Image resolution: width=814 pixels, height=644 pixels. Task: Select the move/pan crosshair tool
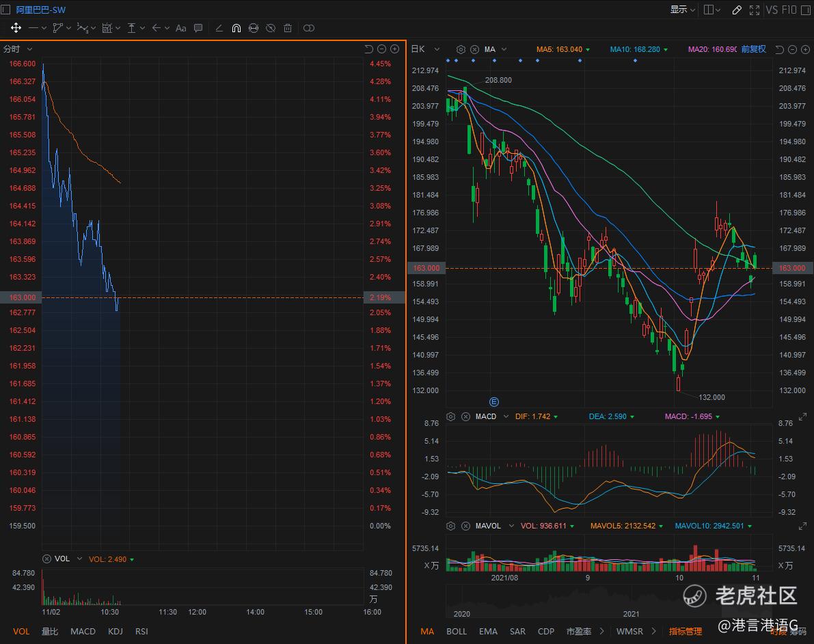pyautogui.click(x=16, y=28)
